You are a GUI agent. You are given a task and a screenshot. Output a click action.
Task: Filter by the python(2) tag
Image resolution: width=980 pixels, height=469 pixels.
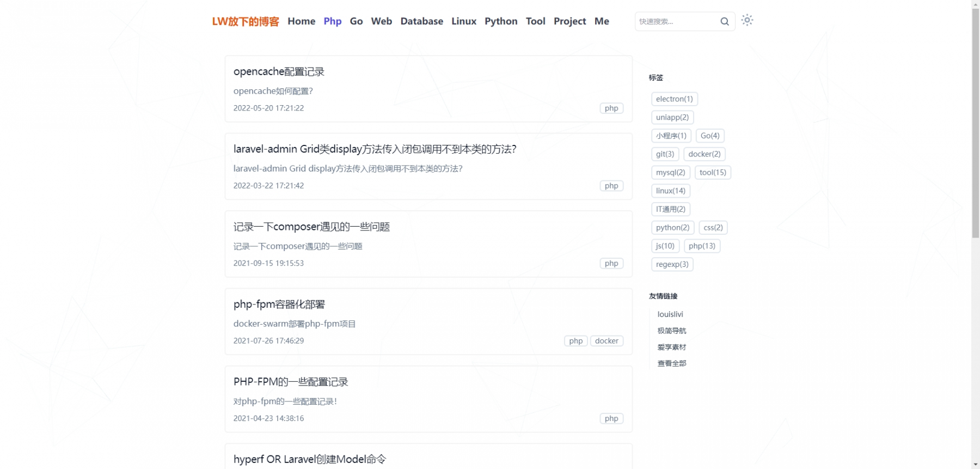[673, 228]
